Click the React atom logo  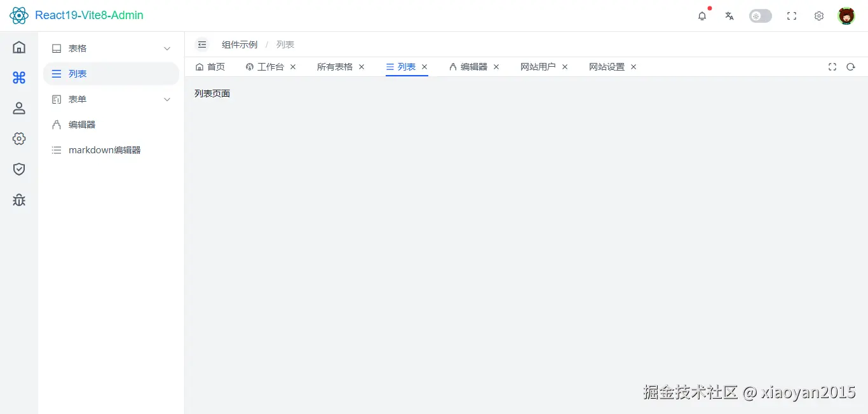coord(19,15)
